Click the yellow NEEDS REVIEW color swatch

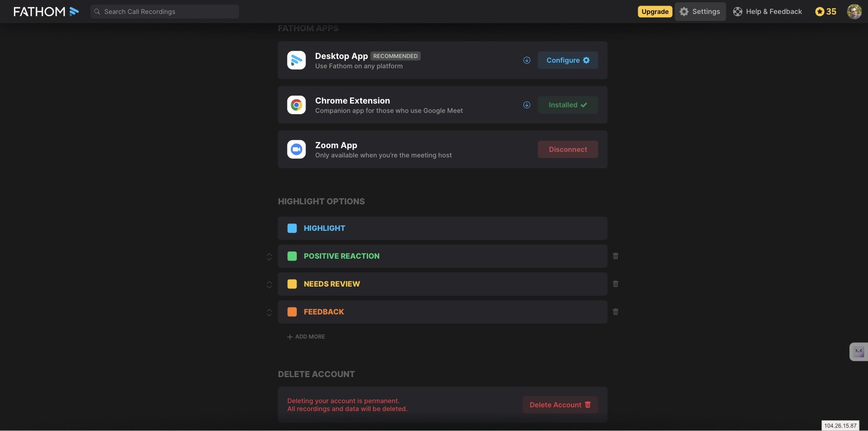(x=292, y=284)
